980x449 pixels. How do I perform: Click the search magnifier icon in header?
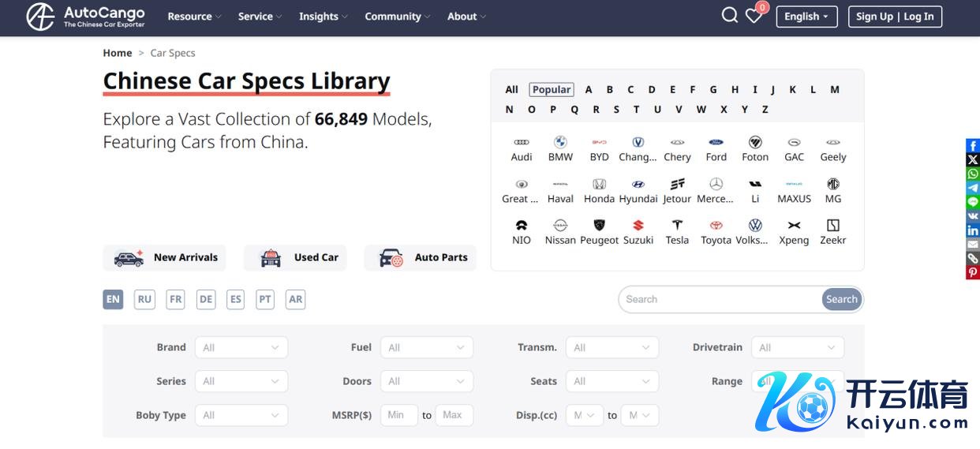pos(729,16)
